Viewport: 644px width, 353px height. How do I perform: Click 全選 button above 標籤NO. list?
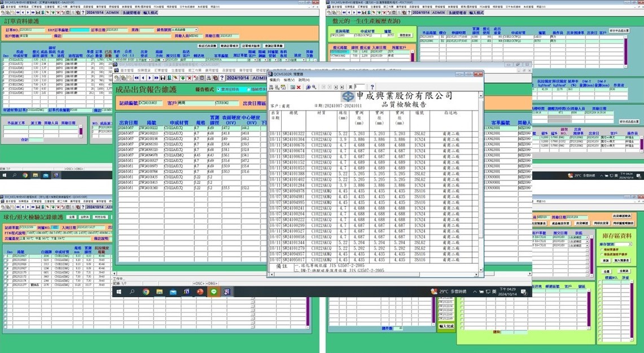[x=607, y=271]
